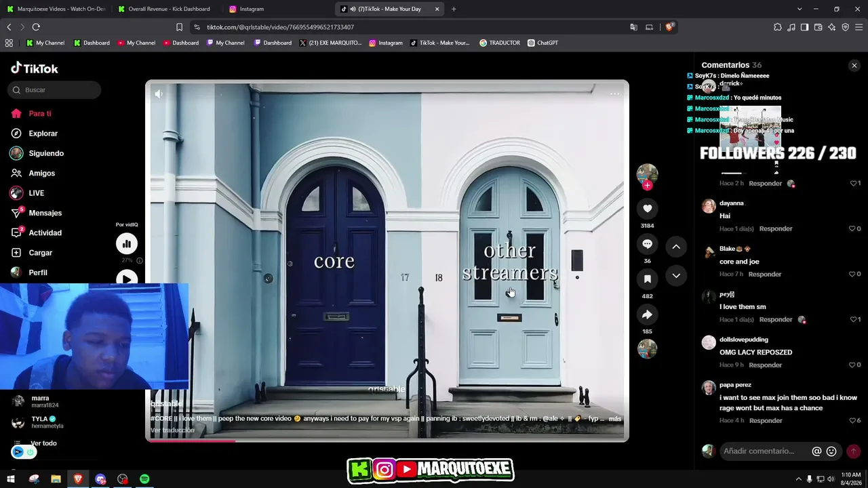
Task: Open the Windows Start menu
Action: [10, 479]
